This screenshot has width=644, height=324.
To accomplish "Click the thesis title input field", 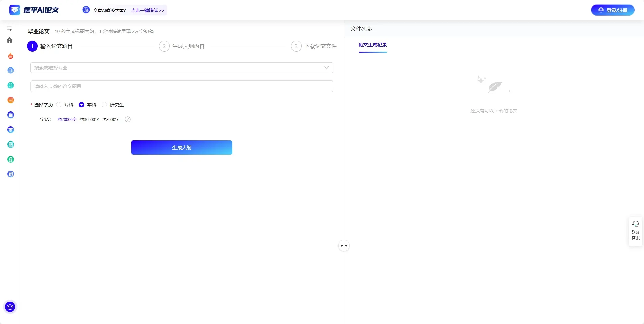I will click(182, 86).
